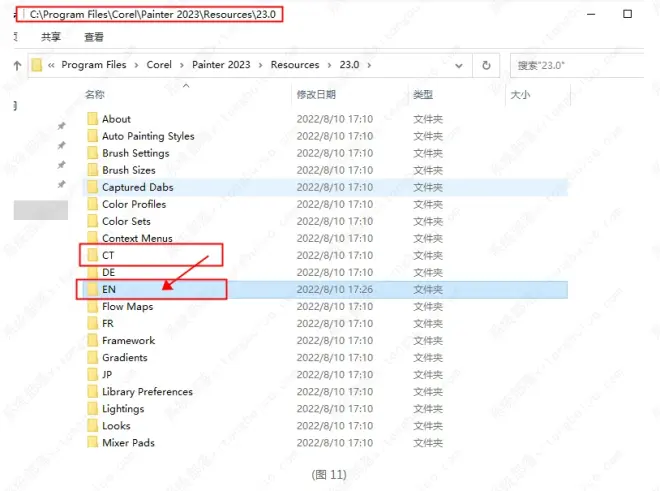
Task: Expand the address bar history dropdown
Action: pos(459,66)
